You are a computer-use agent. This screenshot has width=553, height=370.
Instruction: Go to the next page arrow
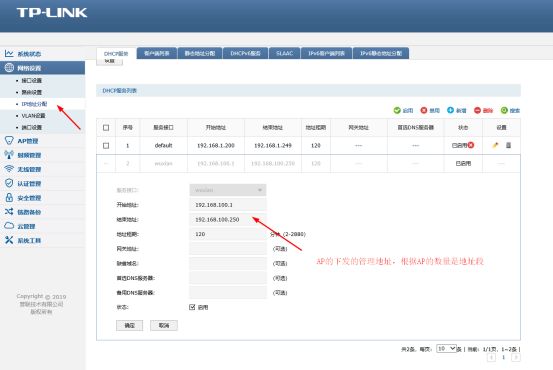[x=516, y=357]
